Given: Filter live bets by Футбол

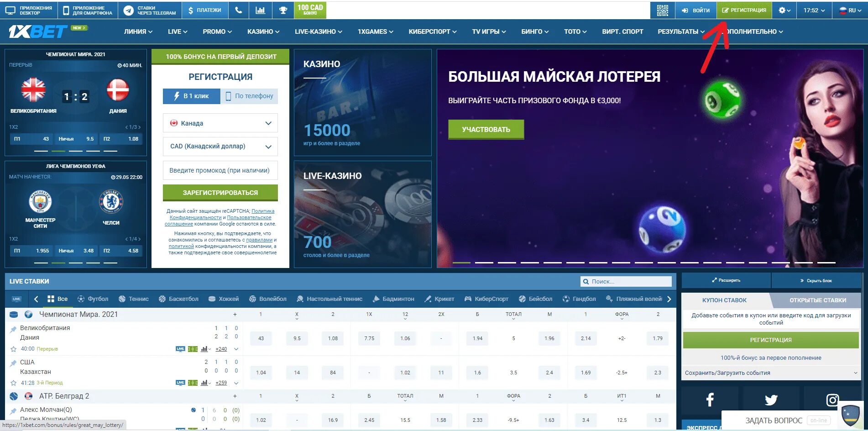Looking at the screenshot, I should point(93,299).
